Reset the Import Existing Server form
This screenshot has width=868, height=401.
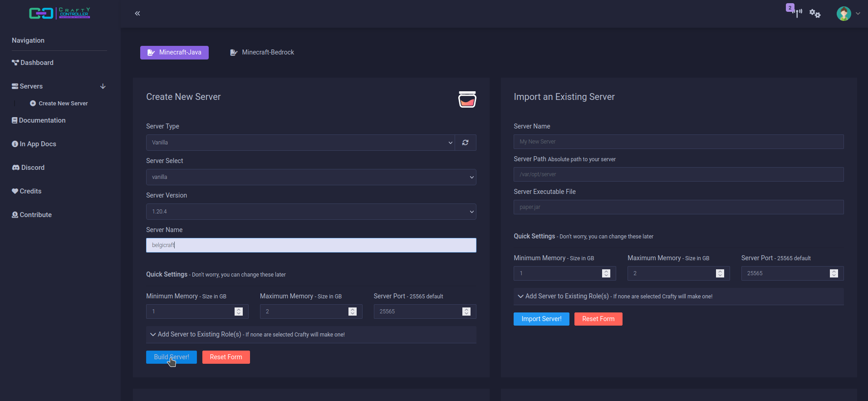pyautogui.click(x=598, y=319)
